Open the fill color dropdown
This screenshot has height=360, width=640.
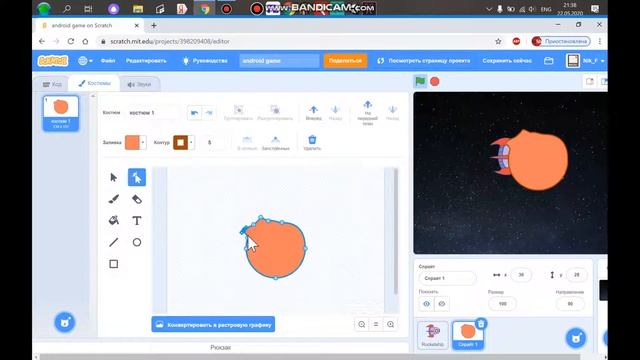click(143, 142)
